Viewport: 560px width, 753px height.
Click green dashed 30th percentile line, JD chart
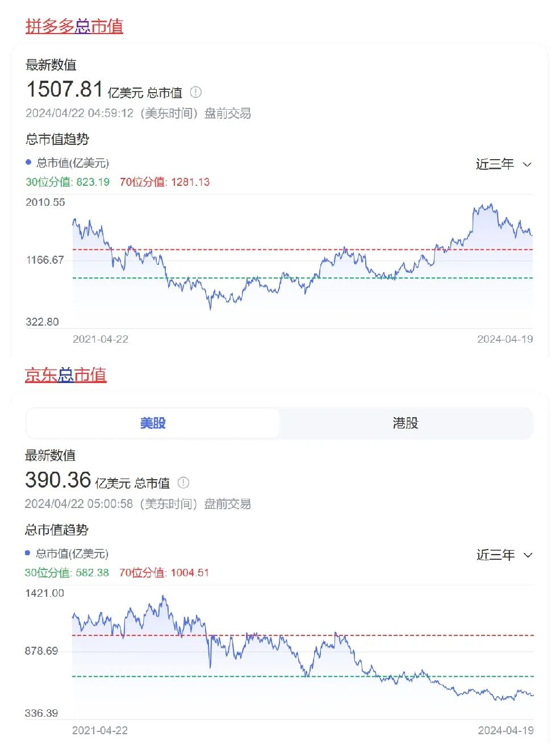pos(256,676)
